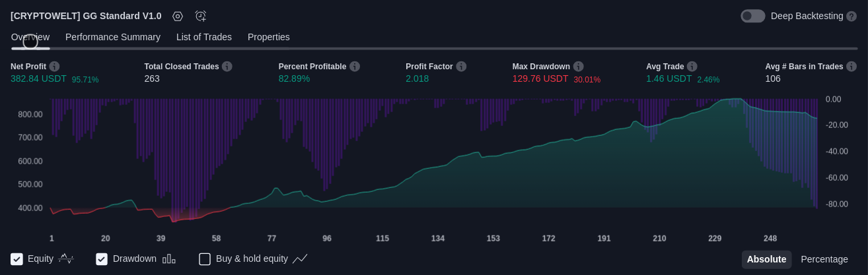Viewport: 868px width, 275px height.
Task: Open the Properties tab
Action: pyautogui.click(x=269, y=37)
